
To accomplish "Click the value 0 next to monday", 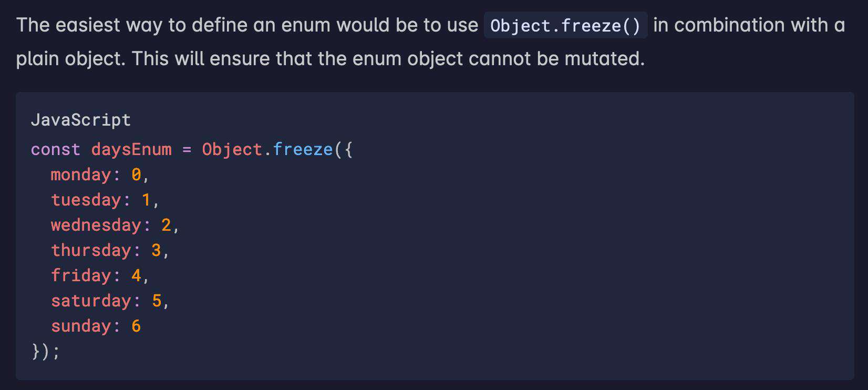I will pos(137,175).
